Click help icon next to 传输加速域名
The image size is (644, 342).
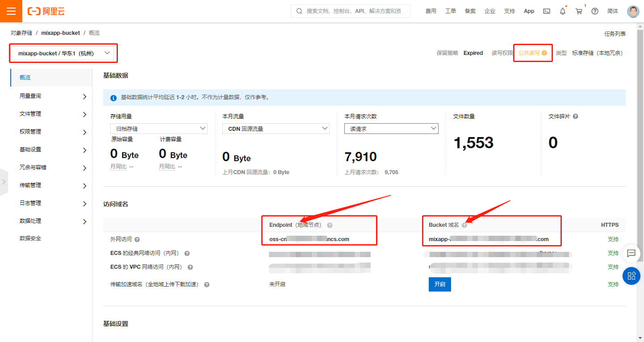pyautogui.click(x=207, y=284)
